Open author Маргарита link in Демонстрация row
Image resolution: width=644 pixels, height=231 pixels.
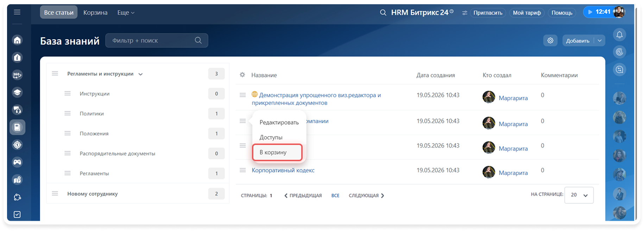point(513,98)
